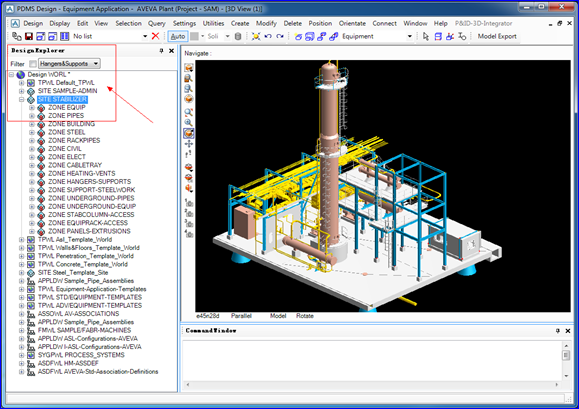Click the red X delete list icon
The height and width of the screenshot is (409, 579).
(x=155, y=36)
